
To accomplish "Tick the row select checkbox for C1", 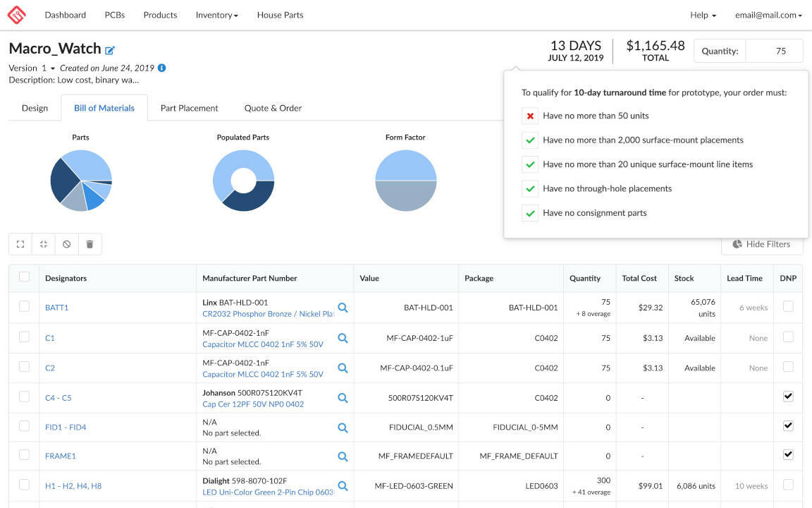I will point(24,337).
